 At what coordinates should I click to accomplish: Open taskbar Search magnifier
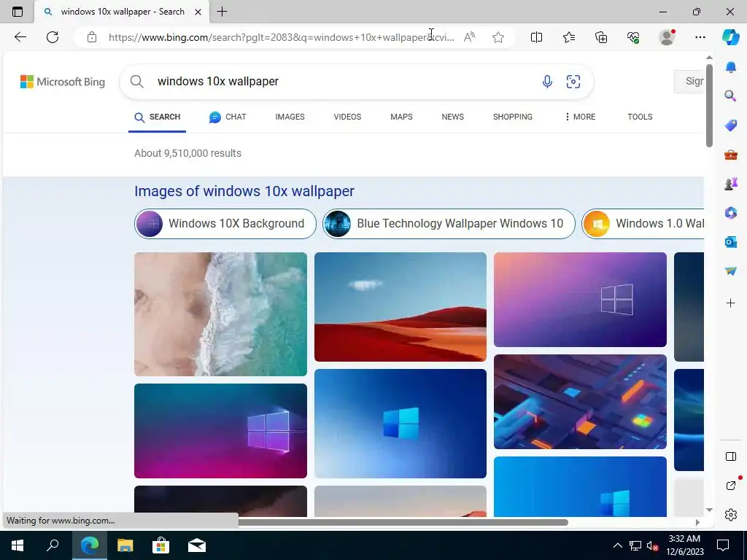click(x=53, y=545)
